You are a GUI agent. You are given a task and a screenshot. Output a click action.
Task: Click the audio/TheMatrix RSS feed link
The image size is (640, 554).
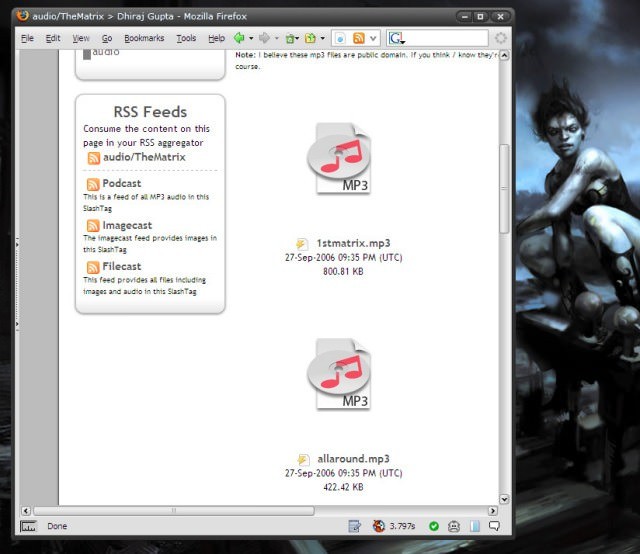[x=144, y=157]
